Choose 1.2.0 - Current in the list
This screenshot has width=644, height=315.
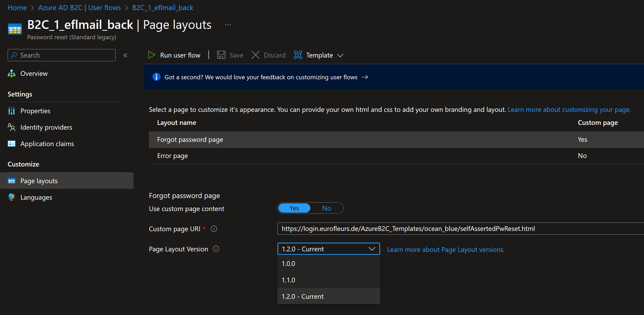click(329, 296)
